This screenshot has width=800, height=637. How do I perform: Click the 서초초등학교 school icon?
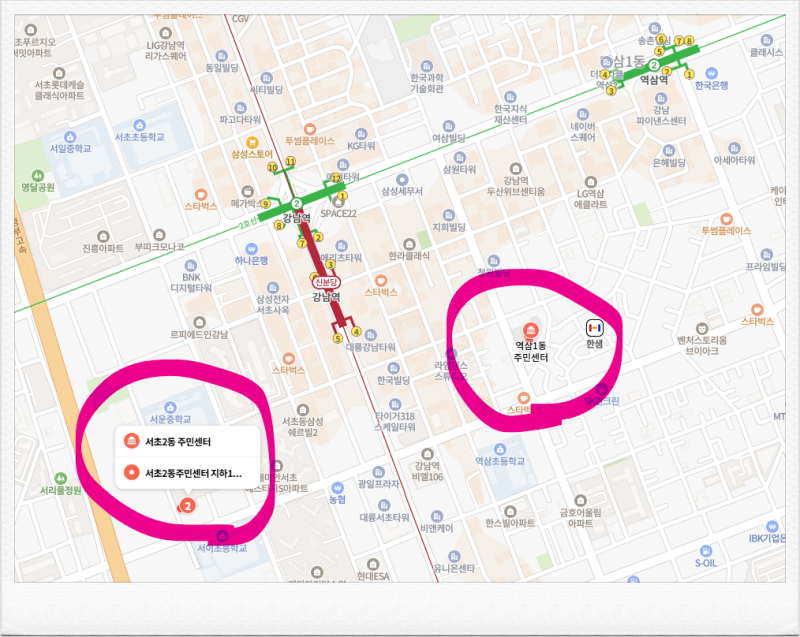[x=139, y=125]
